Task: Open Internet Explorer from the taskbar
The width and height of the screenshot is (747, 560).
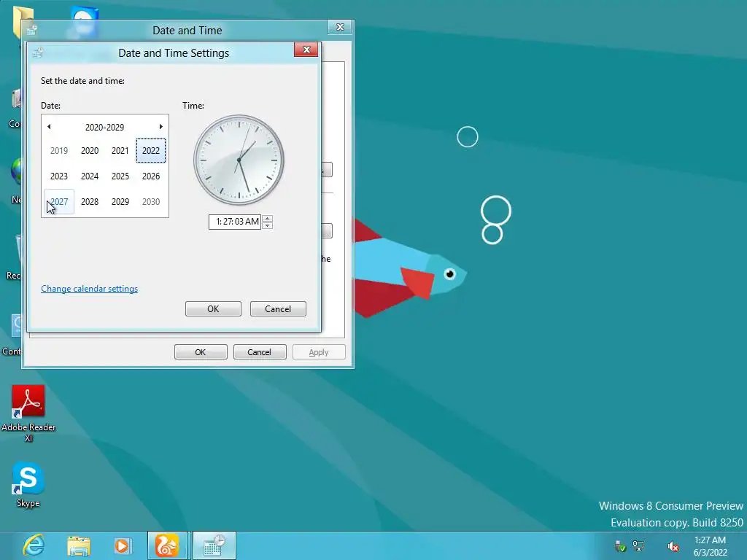Action: click(34, 545)
